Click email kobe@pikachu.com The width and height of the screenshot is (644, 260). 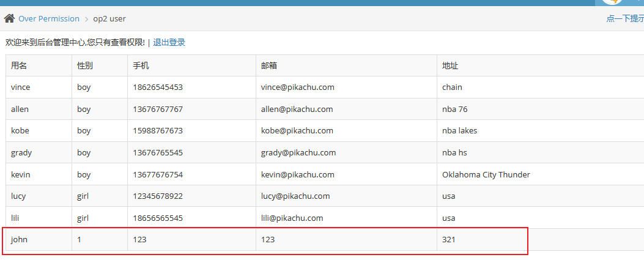pos(297,131)
